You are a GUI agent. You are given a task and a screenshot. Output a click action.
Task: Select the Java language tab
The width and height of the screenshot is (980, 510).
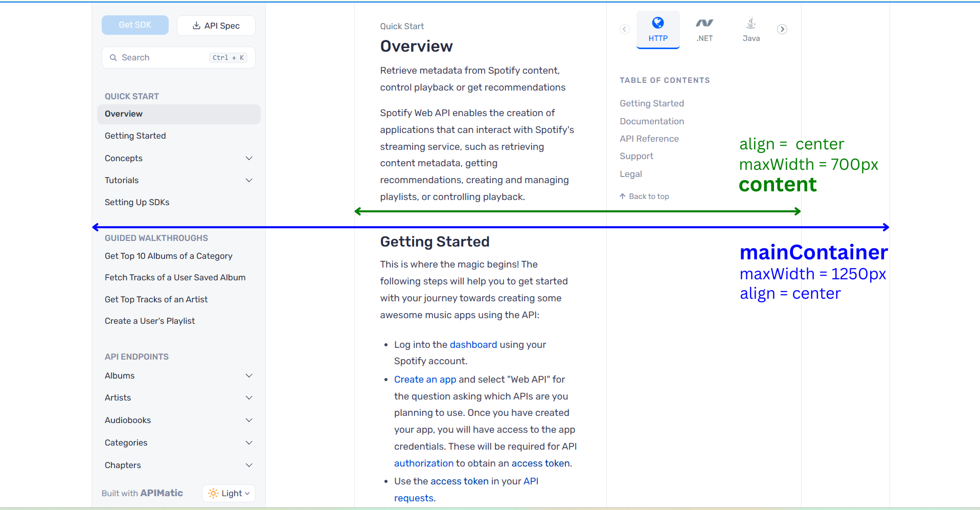click(751, 30)
